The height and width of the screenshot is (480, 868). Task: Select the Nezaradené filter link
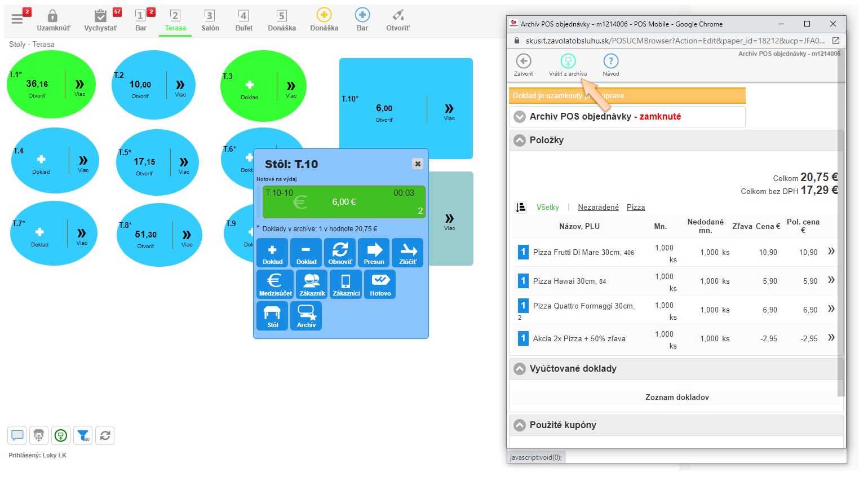point(598,208)
